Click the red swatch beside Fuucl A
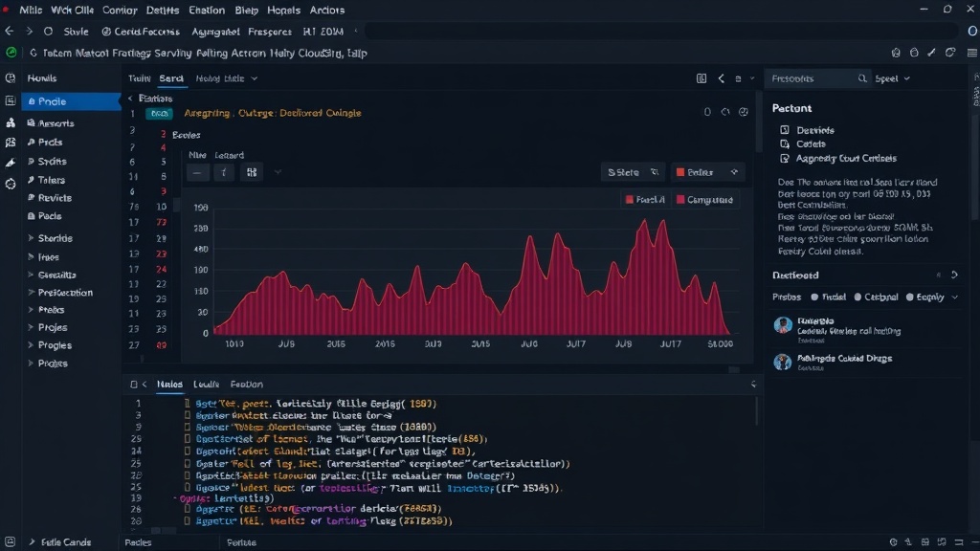The width and height of the screenshot is (980, 551). point(630,200)
